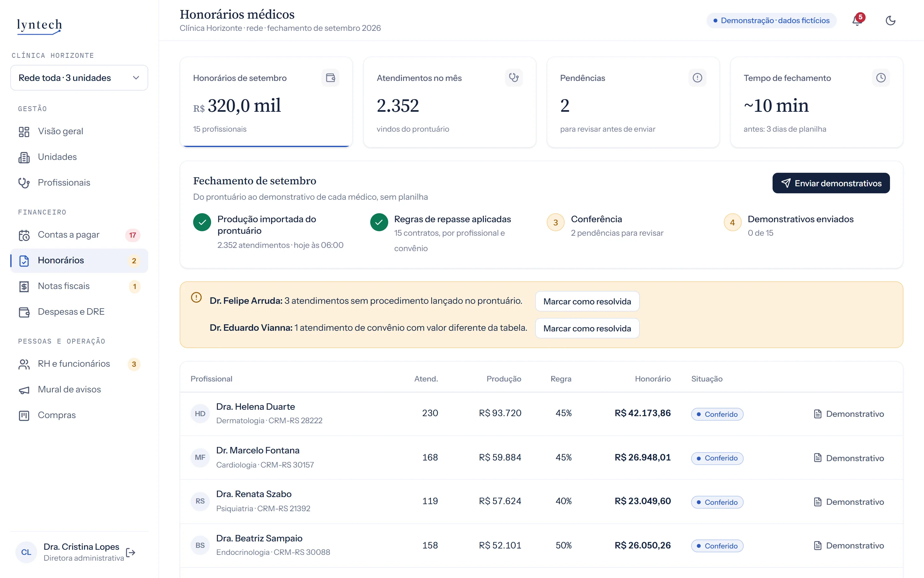Click the Demonstração dados fictícios badge
This screenshot has width=924, height=578.
pos(771,20)
